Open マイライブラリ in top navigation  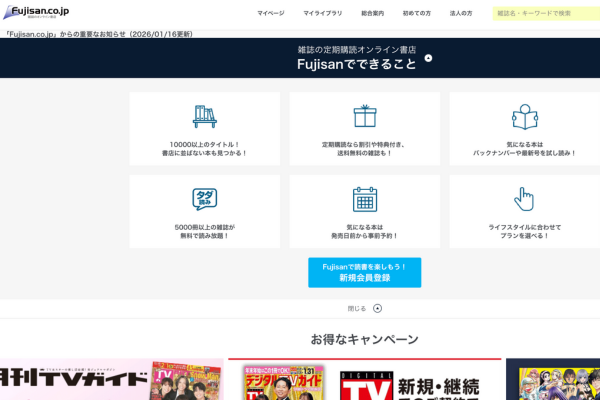click(323, 13)
